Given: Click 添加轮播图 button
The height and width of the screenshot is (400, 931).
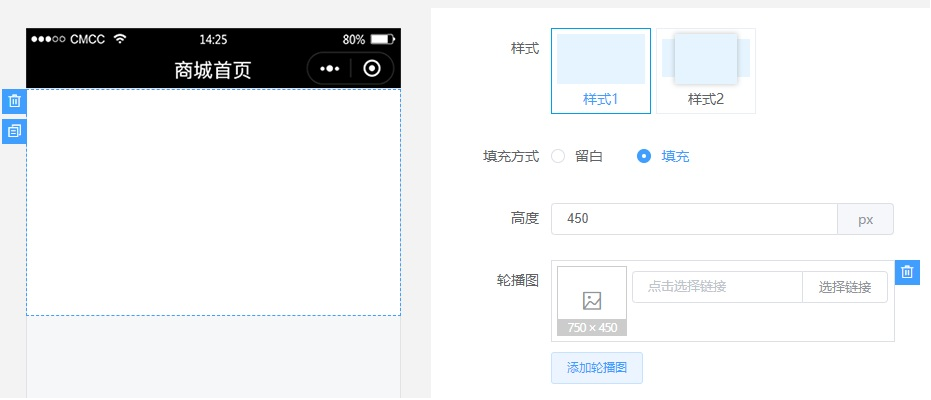Looking at the screenshot, I should [x=597, y=368].
